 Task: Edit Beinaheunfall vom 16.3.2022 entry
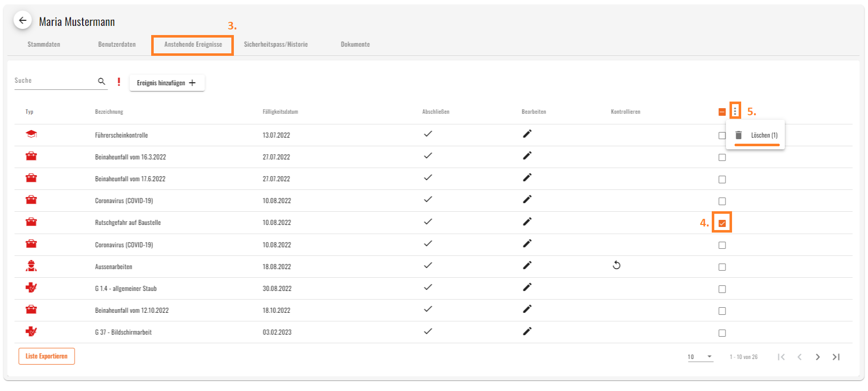(527, 156)
